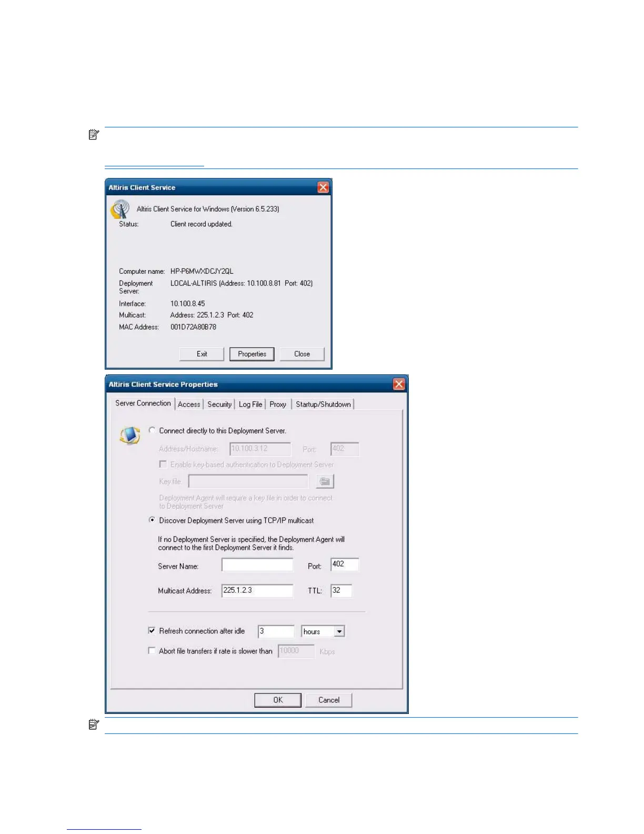Click MAC address 001D72A80B78
This screenshot has width=644, height=834.
point(193,327)
